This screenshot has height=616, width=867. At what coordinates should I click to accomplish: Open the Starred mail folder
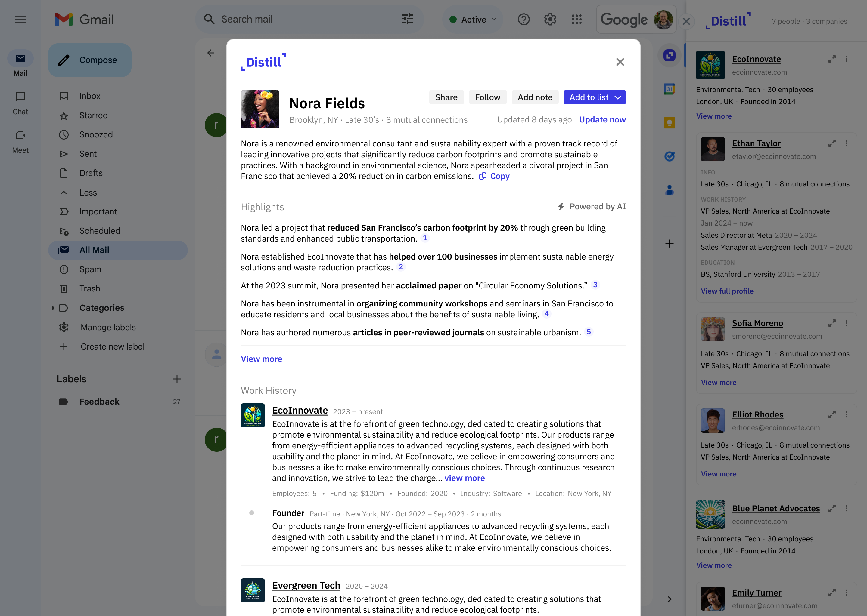tap(93, 115)
